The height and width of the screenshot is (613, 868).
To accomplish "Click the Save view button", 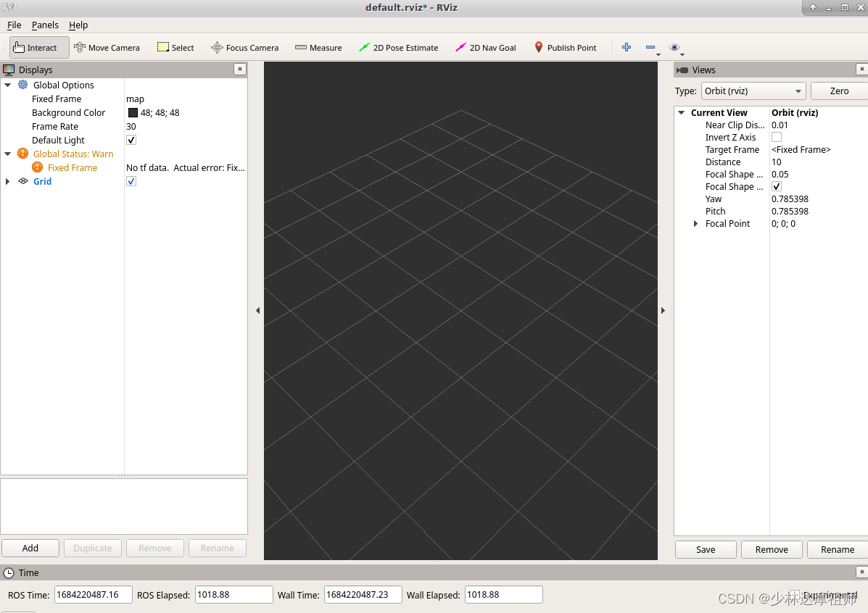I will point(706,549).
